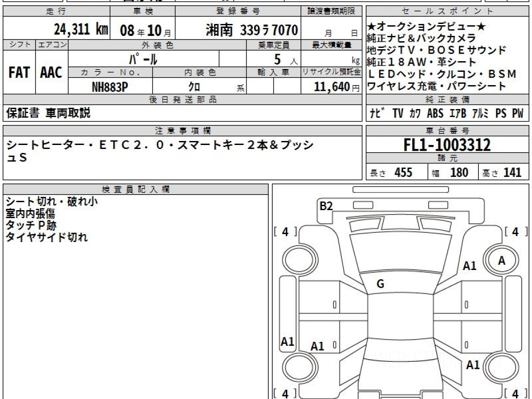Click the 保証書 車両取説 parts entry

[48, 113]
